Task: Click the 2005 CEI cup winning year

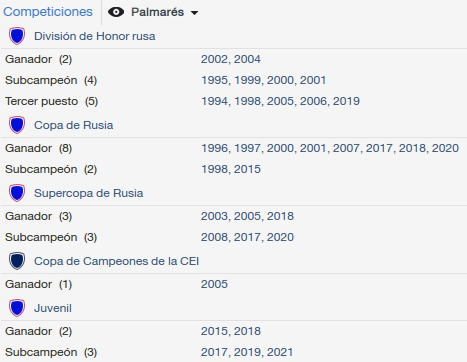Action: click(214, 284)
